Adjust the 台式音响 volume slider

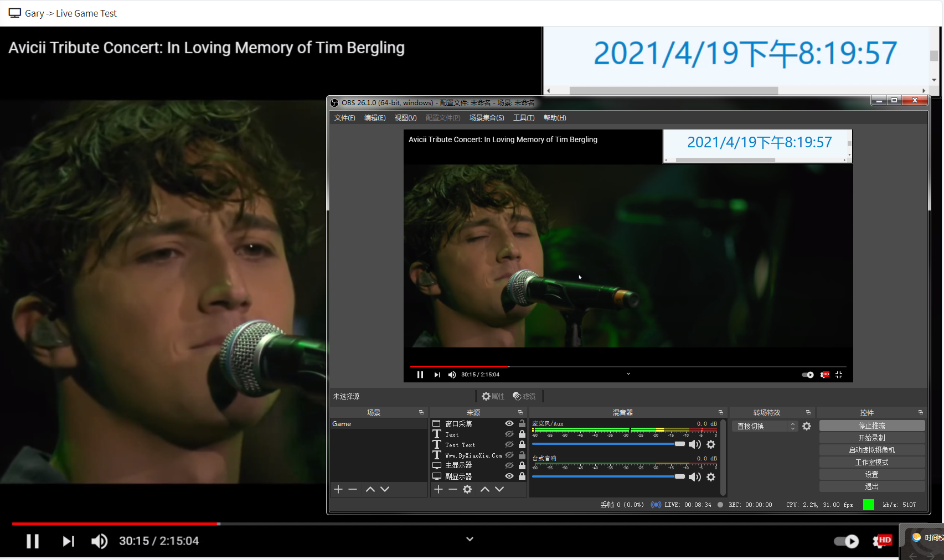tap(608, 476)
